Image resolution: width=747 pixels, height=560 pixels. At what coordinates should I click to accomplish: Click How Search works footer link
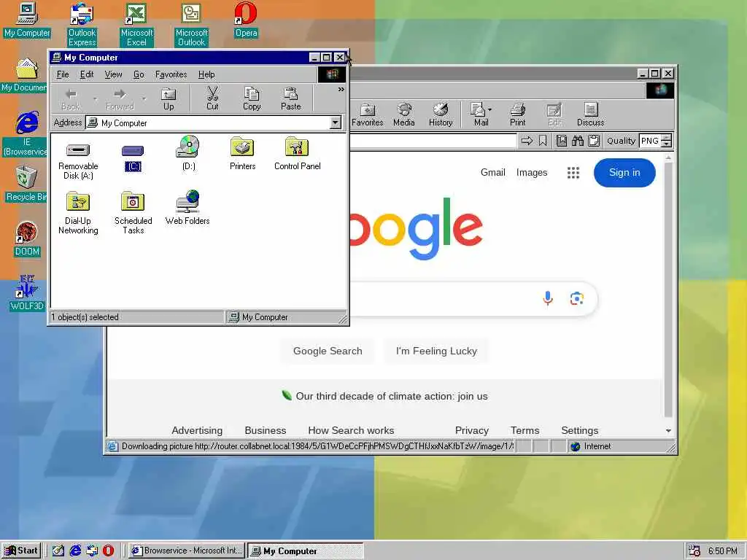click(351, 430)
